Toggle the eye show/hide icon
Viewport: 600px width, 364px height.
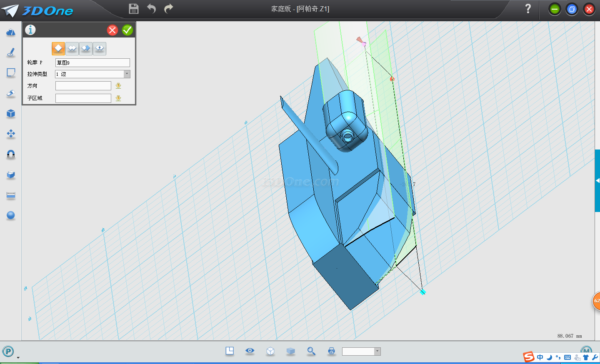pyautogui.click(x=250, y=351)
